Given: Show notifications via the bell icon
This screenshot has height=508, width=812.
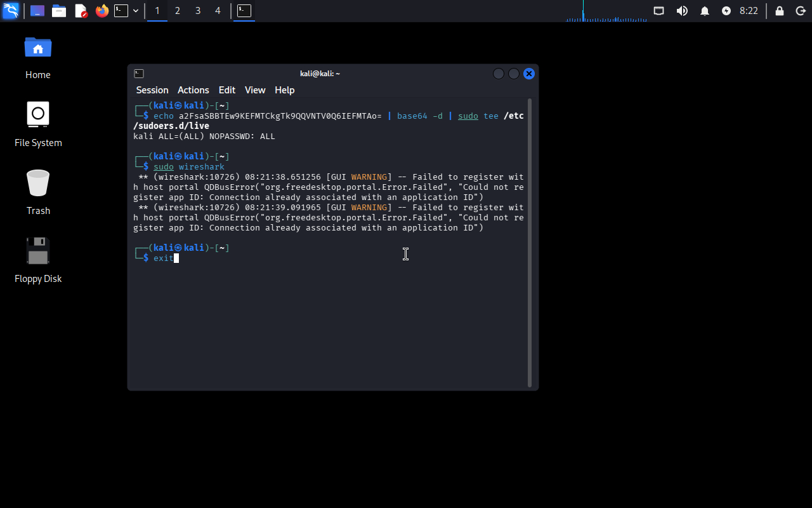Looking at the screenshot, I should [704, 11].
